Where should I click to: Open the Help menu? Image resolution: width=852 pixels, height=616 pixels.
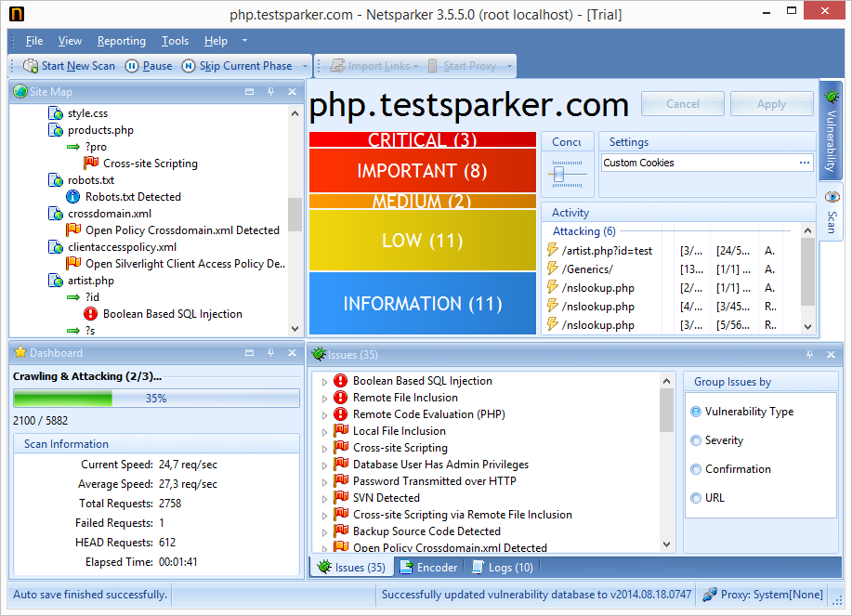[x=216, y=41]
